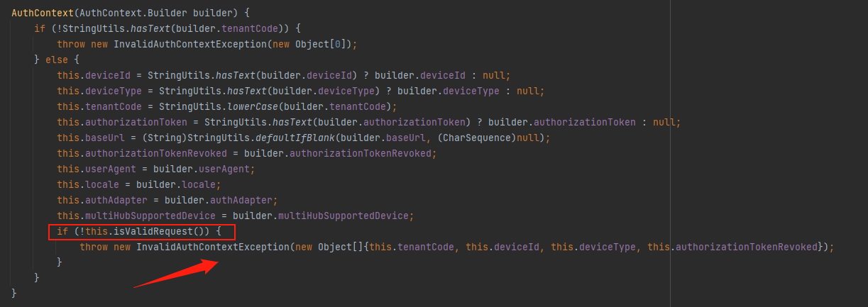Click this.tenantCode inside the Object array
Image resolution: width=868 pixels, height=307 pixels.
click(413, 247)
